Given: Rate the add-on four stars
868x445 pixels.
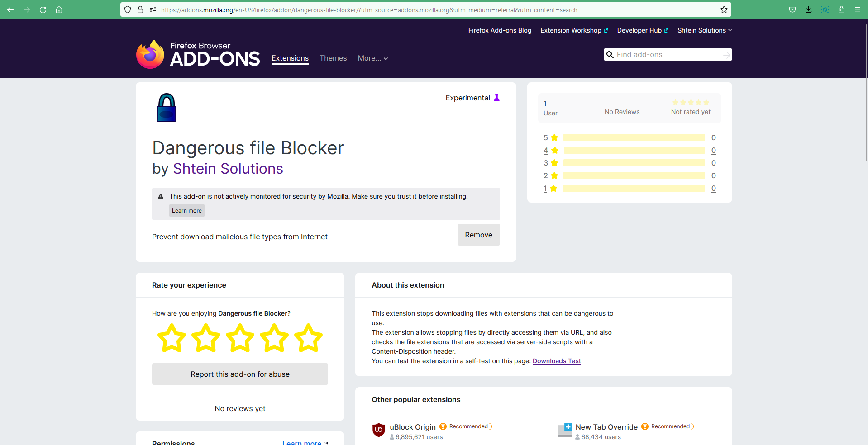Looking at the screenshot, I should pos(274,338).
